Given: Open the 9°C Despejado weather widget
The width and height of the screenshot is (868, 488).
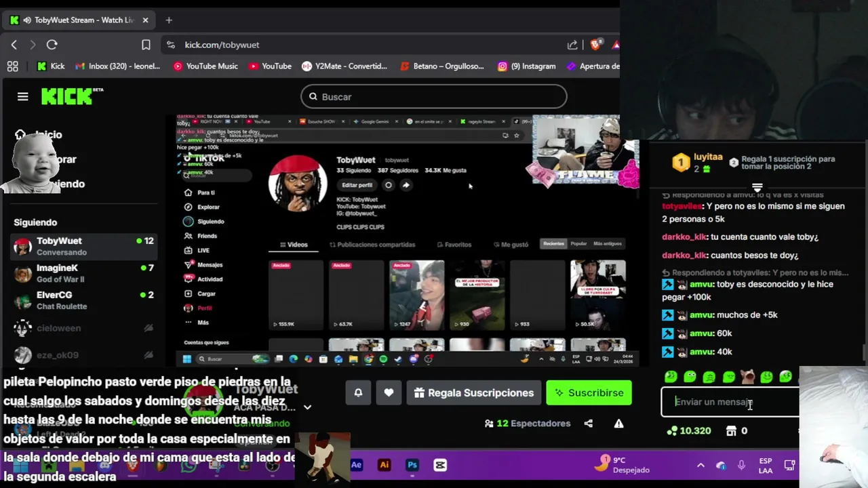Looking at the screenshot, I should pyautogui.click(x=623, y=464).
